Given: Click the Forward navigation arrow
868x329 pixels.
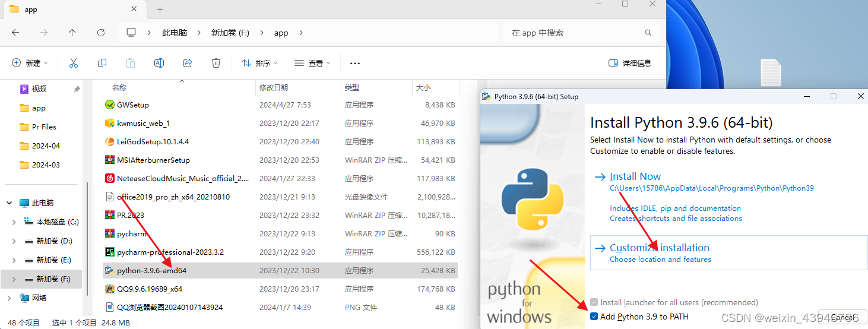Looking at the screenshot, I should 44,33.
